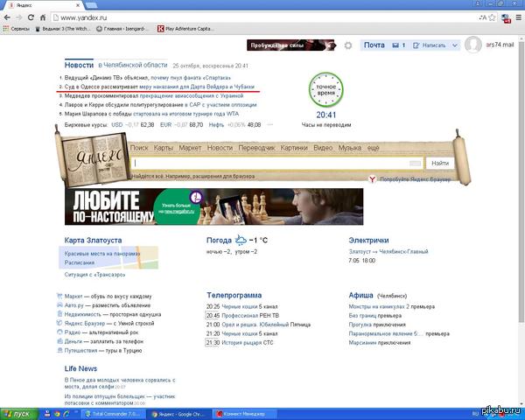
Task: Click the on-screen keyboard icon in search field
Action: (x=415, y=164)
